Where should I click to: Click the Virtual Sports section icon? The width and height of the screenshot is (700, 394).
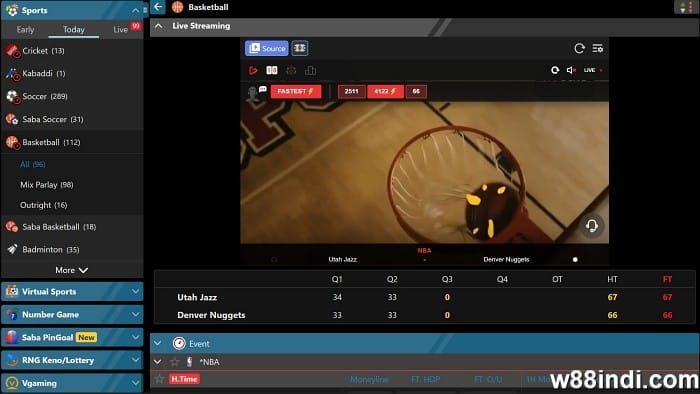(x=12, y=291)
